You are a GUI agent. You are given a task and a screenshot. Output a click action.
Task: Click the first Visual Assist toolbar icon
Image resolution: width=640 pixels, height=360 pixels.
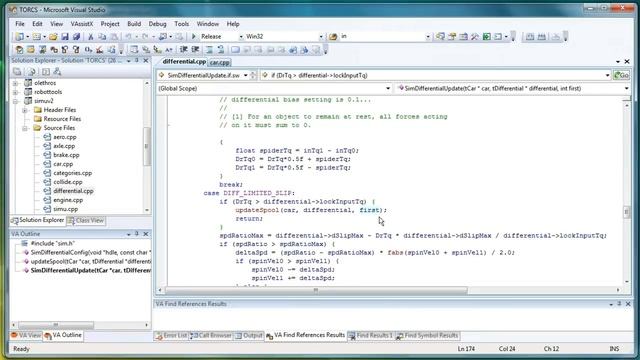pyautogui.click(x=19, y=50)
